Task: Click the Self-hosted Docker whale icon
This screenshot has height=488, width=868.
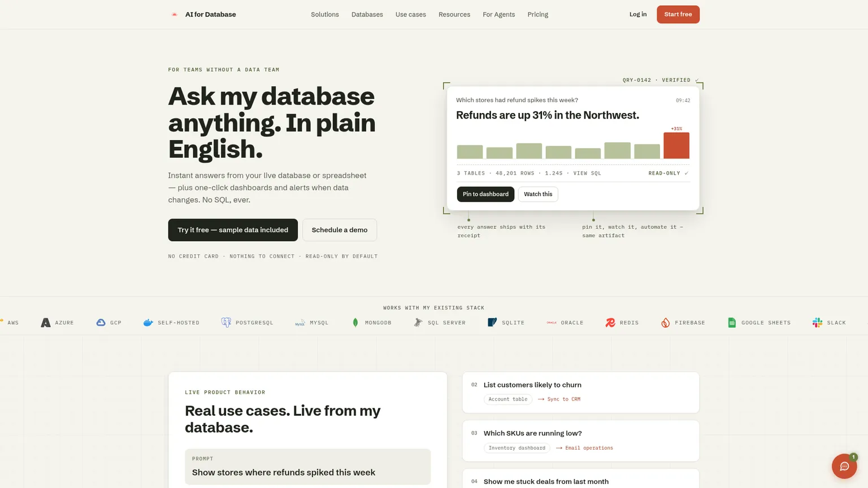Action: pyautogui.click(x=148, y=323)
